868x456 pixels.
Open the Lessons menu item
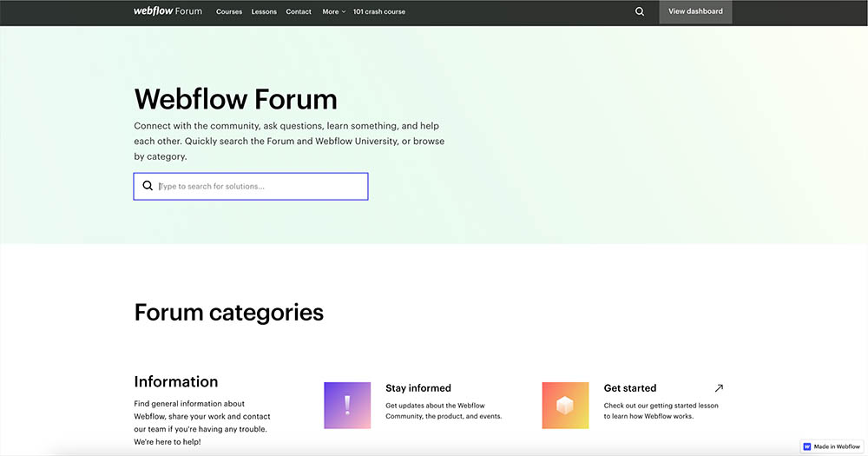pos(264,11)
